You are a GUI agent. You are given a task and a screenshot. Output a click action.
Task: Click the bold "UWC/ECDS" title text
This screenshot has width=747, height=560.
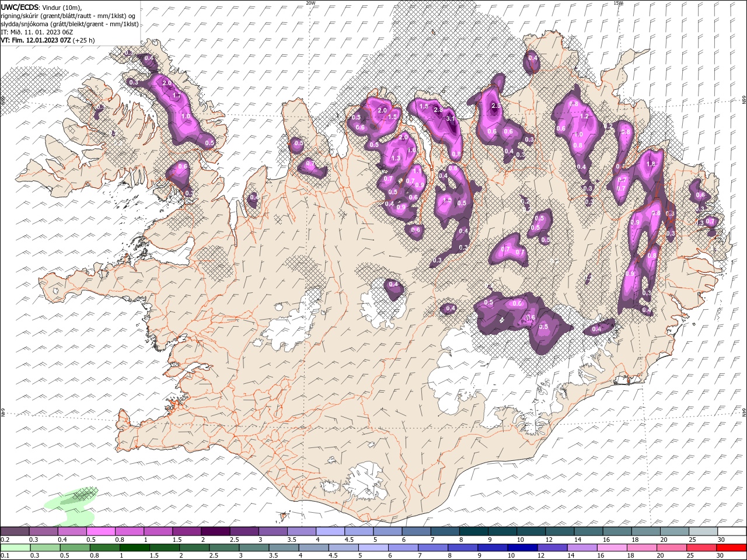(20, 7)
